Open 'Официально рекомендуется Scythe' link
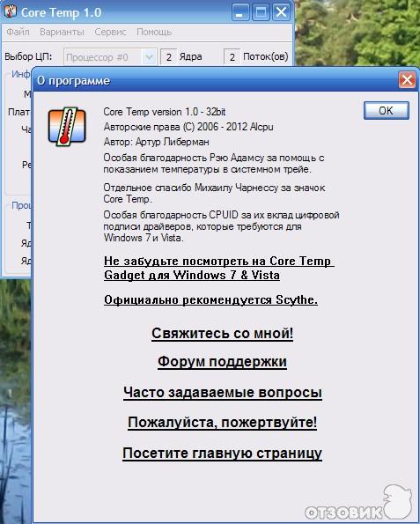Screen dimensions: 420x524 210,299
